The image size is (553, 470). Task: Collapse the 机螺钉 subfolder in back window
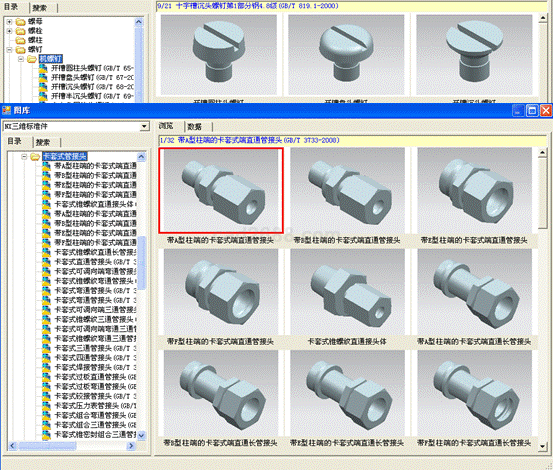coord(21,59)
